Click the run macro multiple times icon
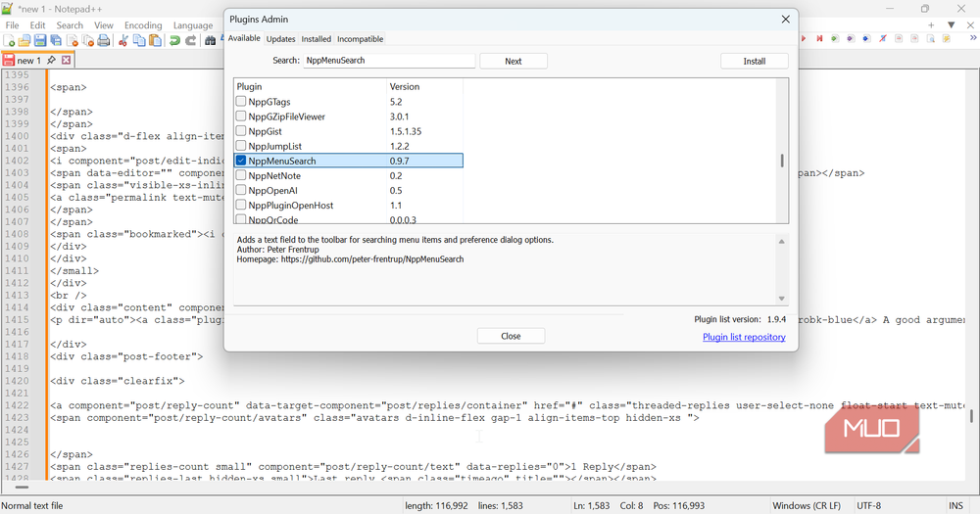Screen dimensions: 980x514 [x=819, y=39]
